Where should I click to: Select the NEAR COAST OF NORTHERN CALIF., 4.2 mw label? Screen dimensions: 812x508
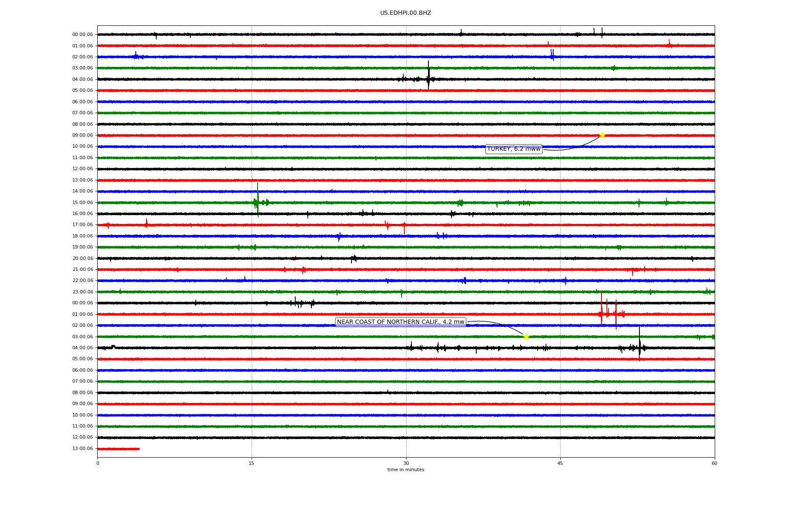coord(401,322)
